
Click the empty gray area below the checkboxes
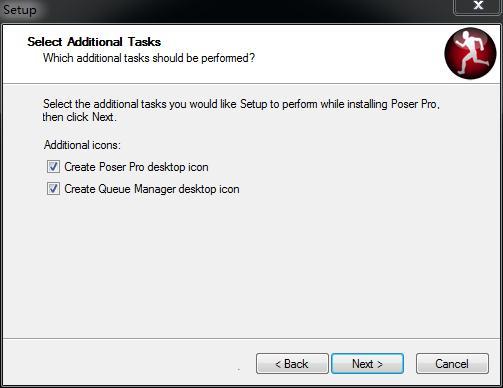point(250,267)
